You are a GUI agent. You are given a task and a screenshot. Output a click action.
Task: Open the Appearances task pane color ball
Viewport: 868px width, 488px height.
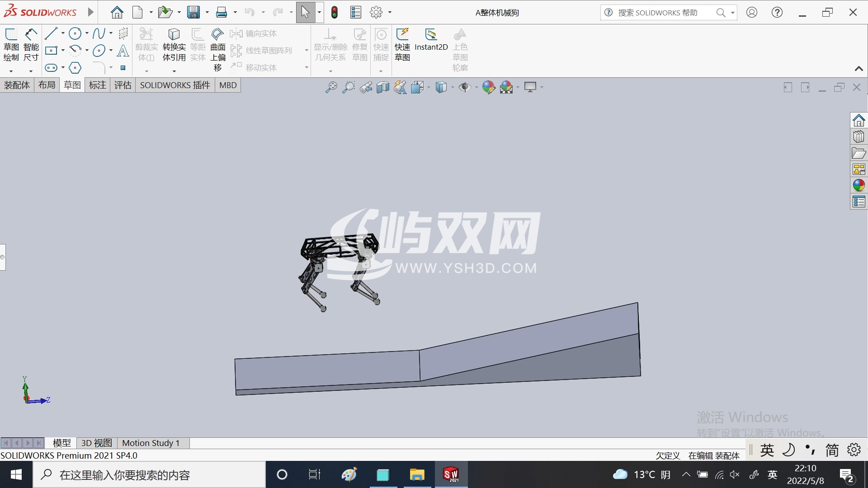859,185
